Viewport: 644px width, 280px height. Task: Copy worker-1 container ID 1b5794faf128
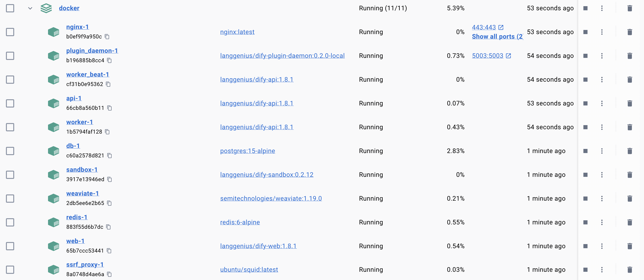point(107,132)
